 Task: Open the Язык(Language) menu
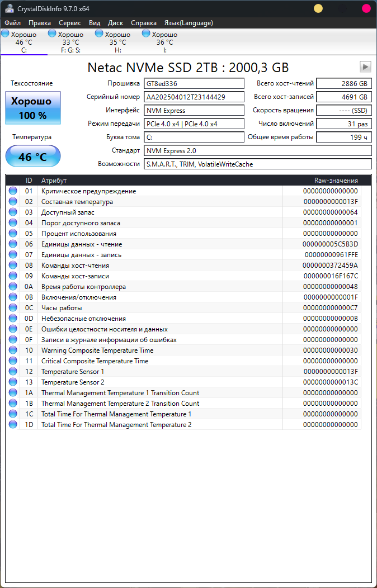point(189,23)
